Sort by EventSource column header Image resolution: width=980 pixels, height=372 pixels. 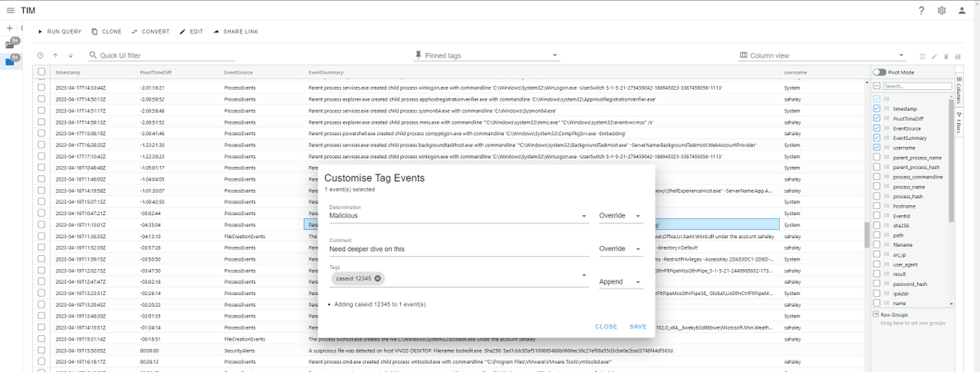pyautogui.click(x=238, y=73)
